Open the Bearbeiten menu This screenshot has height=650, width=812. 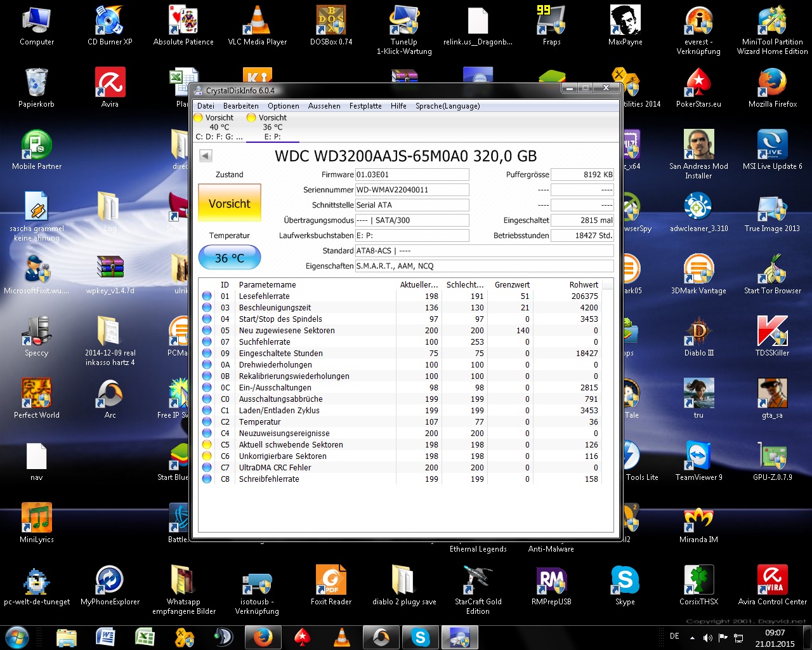pyautogui.click(x=241, y=106)
